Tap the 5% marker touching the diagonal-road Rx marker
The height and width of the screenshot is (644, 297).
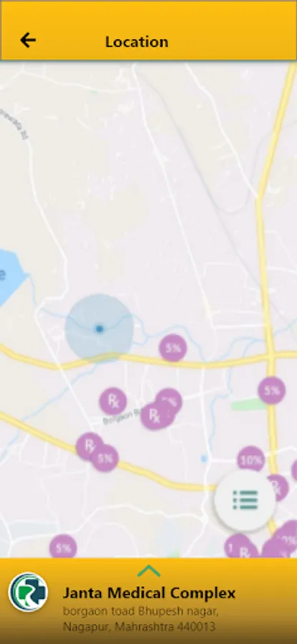105,458
